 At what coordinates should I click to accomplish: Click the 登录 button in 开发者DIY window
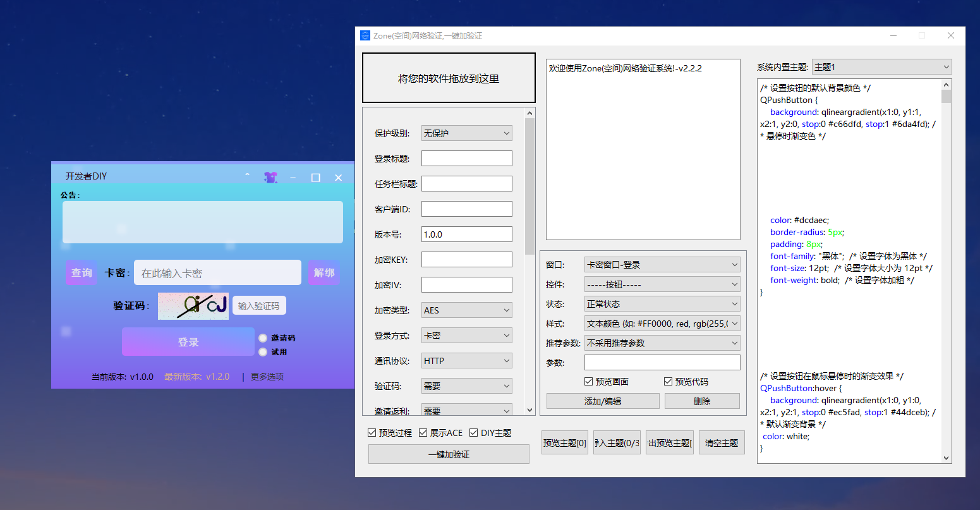pyautogui.click(x=188, y=342)
